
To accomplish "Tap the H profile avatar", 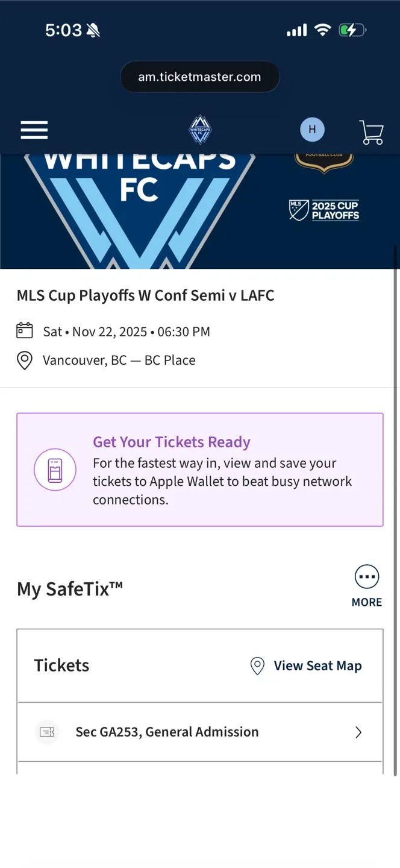I will [x=312, y=129].
